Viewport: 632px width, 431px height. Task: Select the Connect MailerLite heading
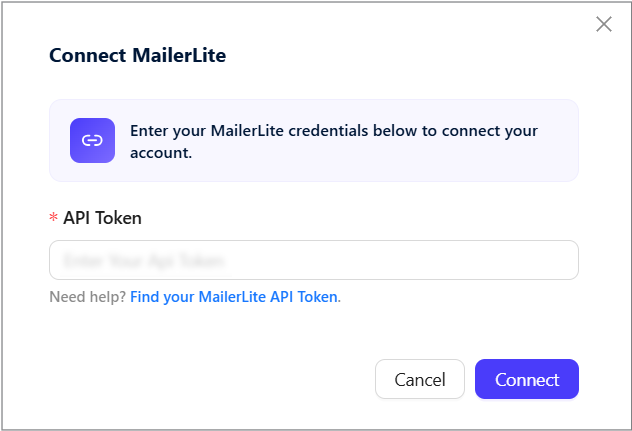tap(137, 55)
